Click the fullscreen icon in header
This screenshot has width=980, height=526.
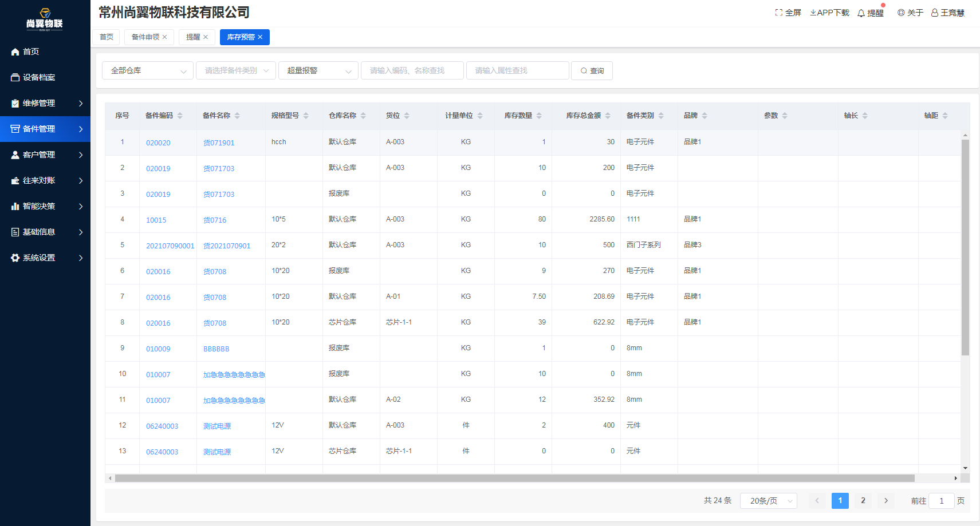(x=778, y=13)
